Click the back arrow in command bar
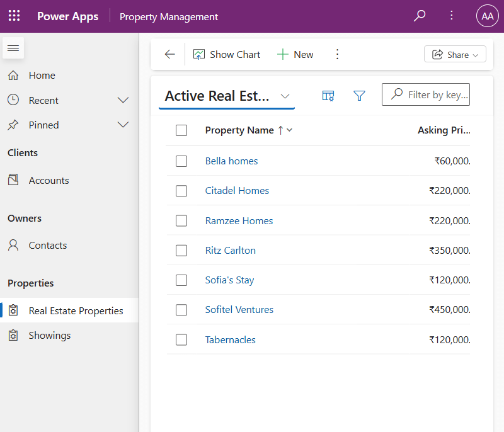This screenshot has width=504, height=432. pos(169,54)
